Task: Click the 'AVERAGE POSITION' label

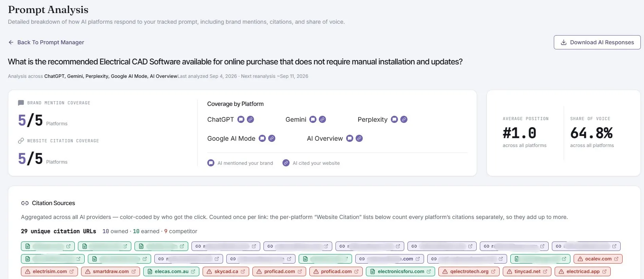Action: 525,119
